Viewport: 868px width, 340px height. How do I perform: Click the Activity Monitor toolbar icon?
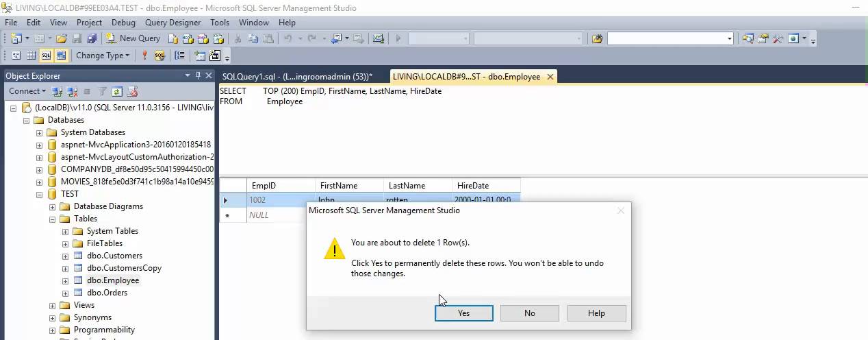coord(378,38)
